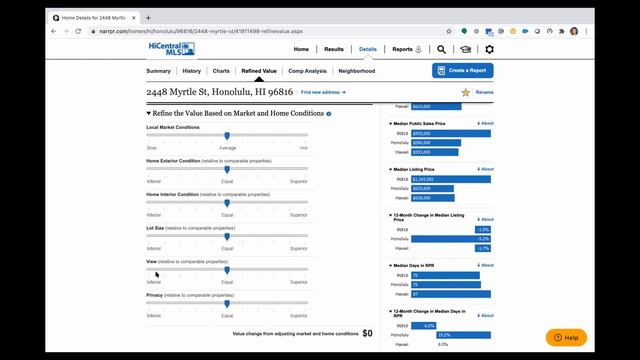This screenshot has height=360, width=640.
Task: Click About for Median Public Sales Price
Action: tap(486, 124)
